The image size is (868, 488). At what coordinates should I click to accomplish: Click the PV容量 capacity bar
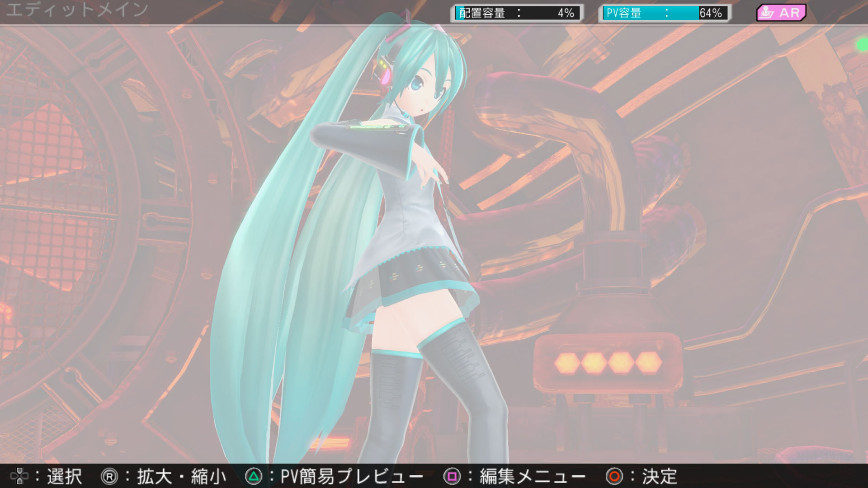click(665, 13)
